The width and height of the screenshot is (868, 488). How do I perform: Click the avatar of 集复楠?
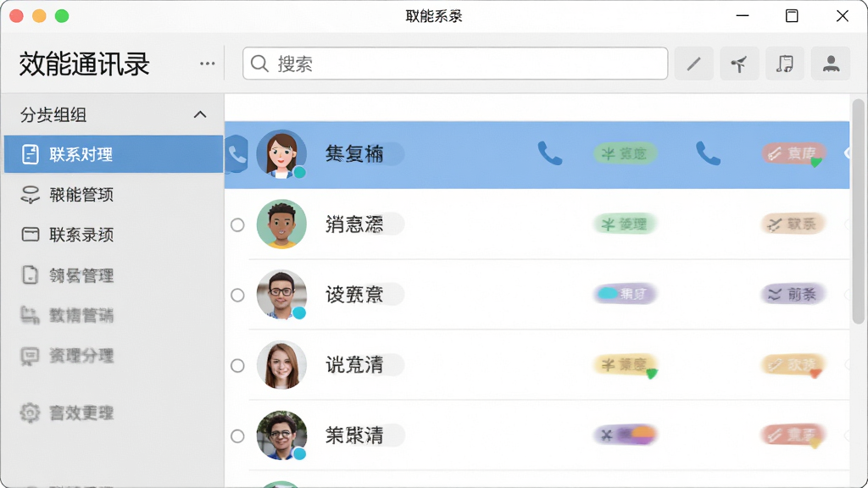[281, 154]
